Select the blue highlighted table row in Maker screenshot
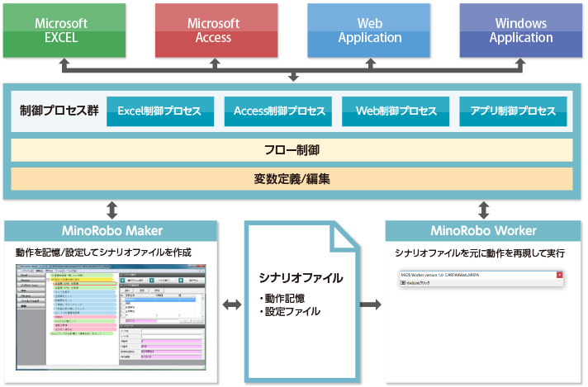The image size is (588, 387). (x=160, y=300)
